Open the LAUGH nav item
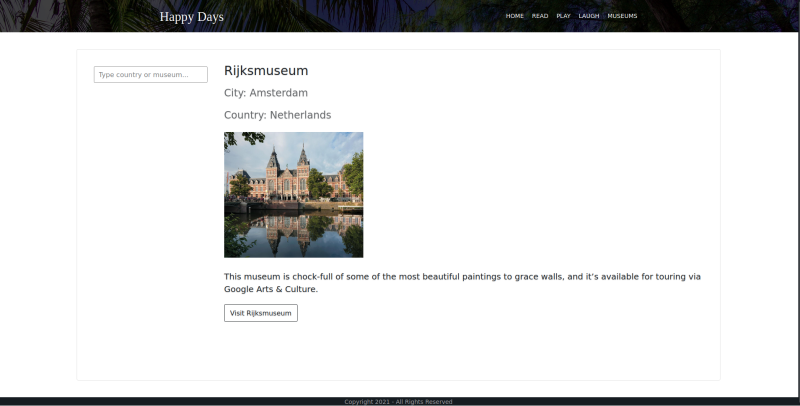800x406 pixels. pos(589,16)
